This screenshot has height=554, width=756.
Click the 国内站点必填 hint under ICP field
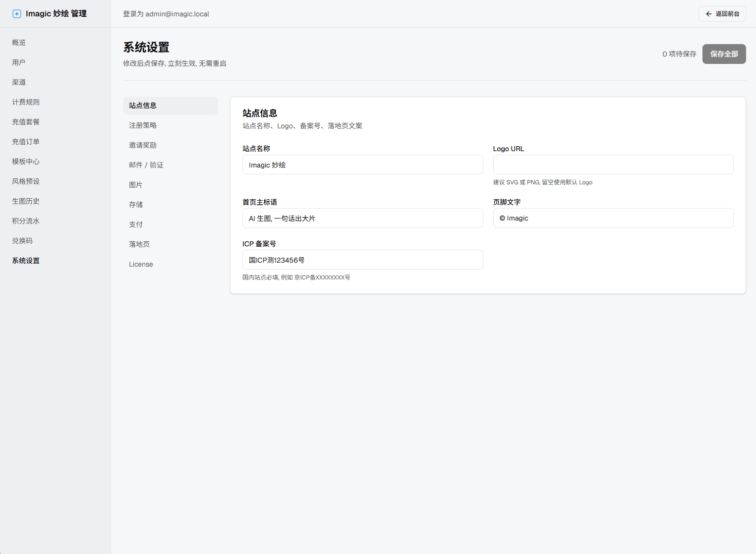click(296, 277)
